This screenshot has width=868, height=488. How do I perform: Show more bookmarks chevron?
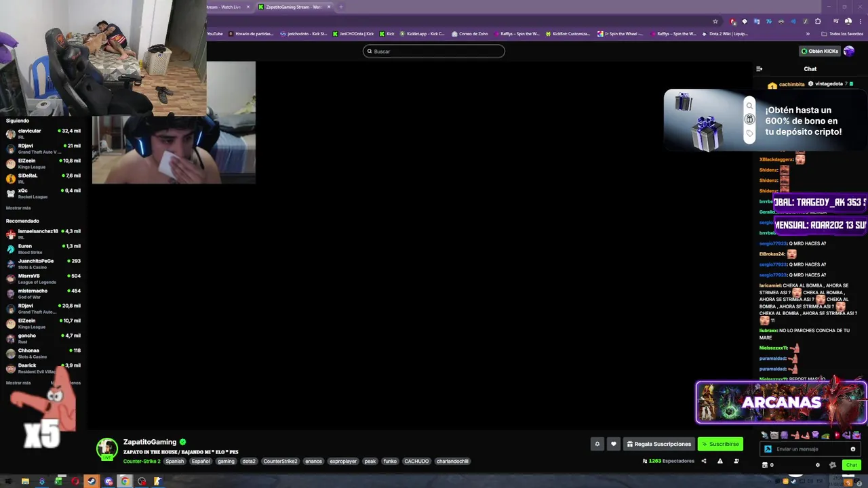[x=808, y=33]
